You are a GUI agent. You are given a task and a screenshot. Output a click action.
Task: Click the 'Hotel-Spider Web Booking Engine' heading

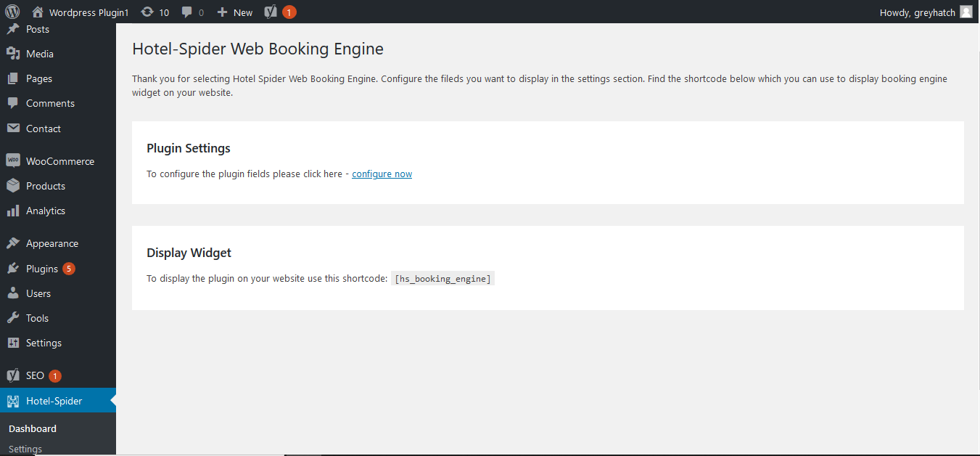(258, 49)
